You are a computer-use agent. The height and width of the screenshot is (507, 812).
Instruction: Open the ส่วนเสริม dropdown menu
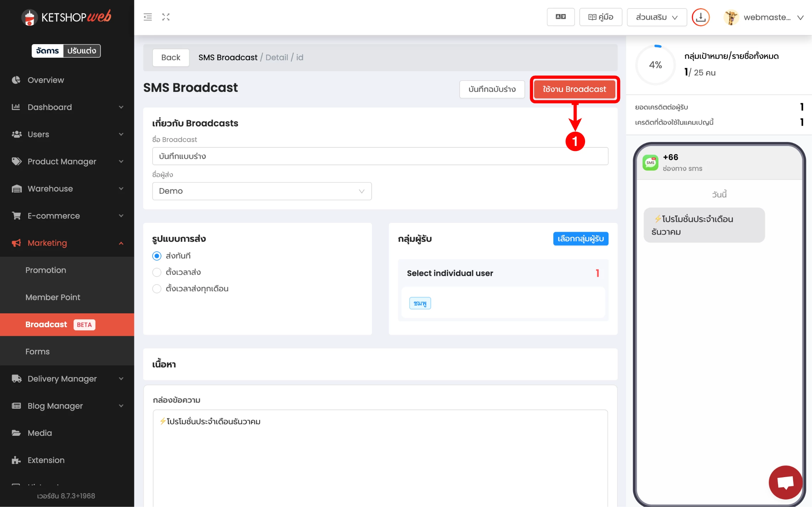(x=657, y=17)
